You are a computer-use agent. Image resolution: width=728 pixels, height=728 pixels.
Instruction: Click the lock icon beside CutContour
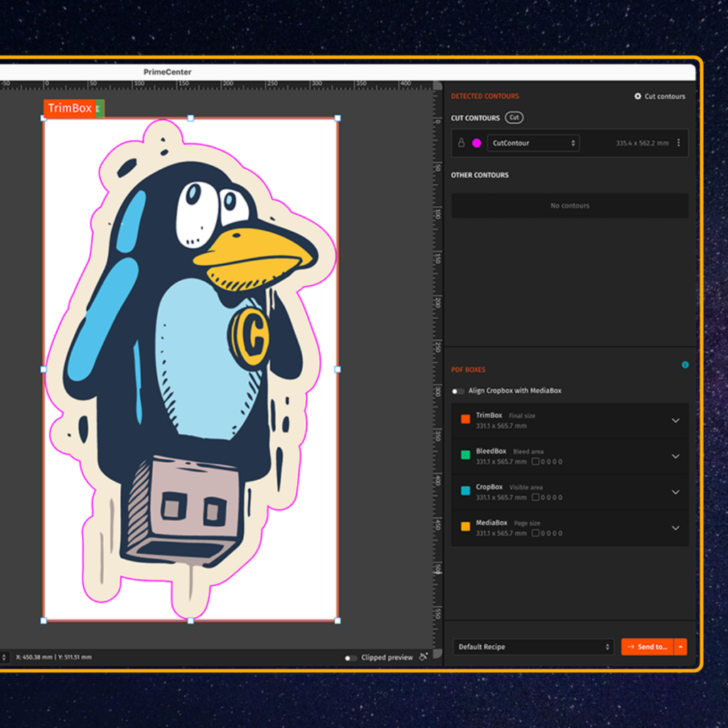(x=461, y=143)
